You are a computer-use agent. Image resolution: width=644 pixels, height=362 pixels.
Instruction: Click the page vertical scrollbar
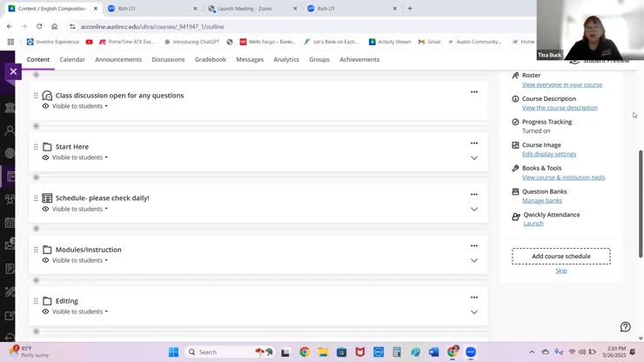[641, 204]
